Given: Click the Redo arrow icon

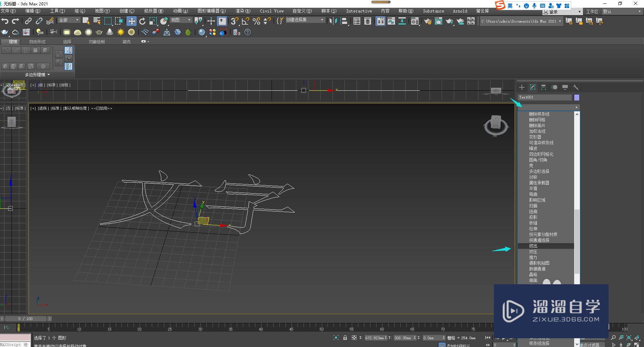Looking at the screenshot, I should click(x=15, y=21).
